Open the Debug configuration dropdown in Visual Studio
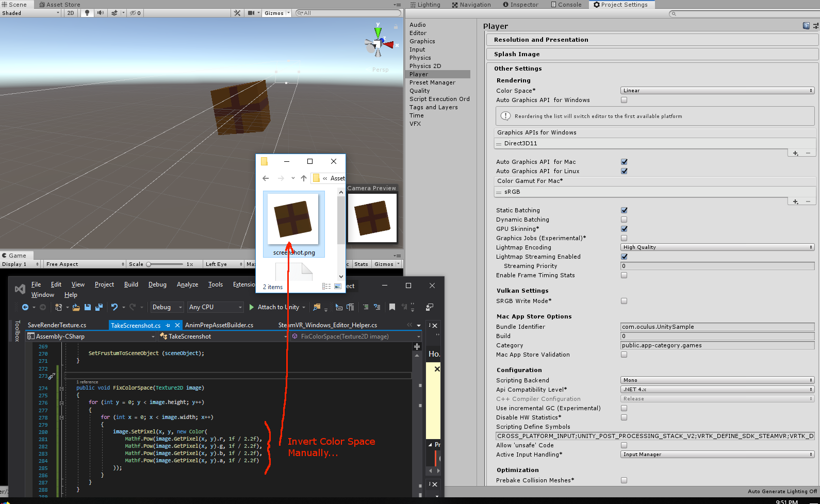The width and height of the screenshot is (820, 504). [x=167, y=307]
